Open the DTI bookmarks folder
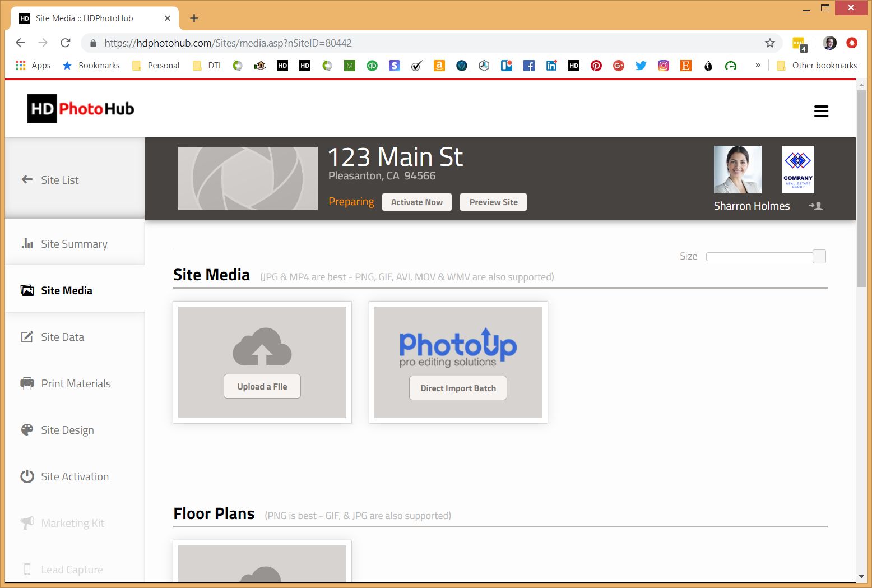872x588 pixels. (x=207, y=66)
